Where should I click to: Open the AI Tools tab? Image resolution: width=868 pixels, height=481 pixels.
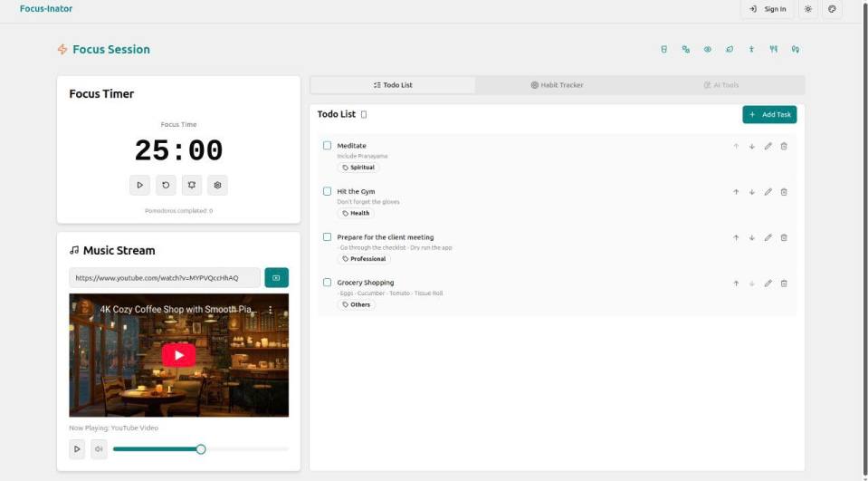point(721,85)
